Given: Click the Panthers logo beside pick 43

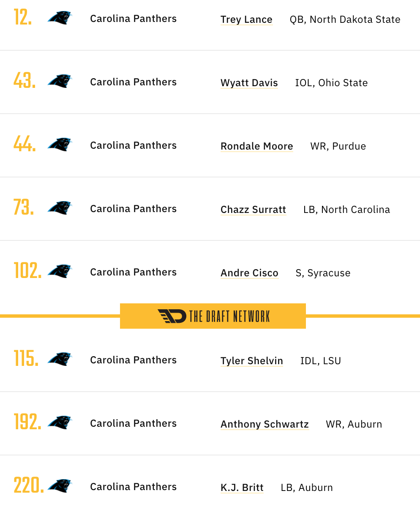Looking at the screenshot, I should (x=60, y=82).
